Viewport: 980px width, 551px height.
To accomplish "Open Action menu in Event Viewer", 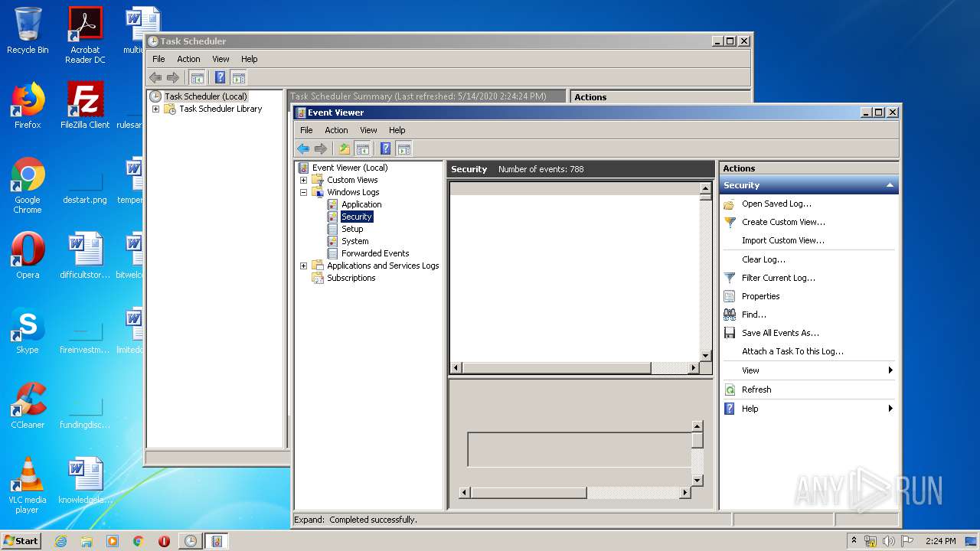I will point(336,130).
